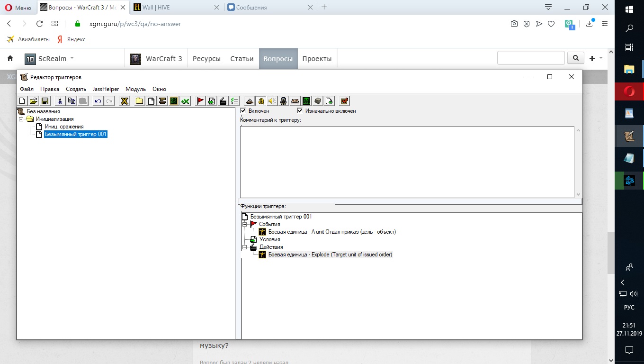Open the Import Manager icon
644x364 pixels.
point(329,100)
